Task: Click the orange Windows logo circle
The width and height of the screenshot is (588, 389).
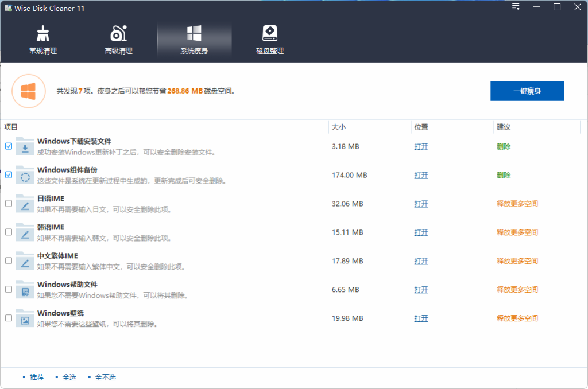Action: click(29, 91)
